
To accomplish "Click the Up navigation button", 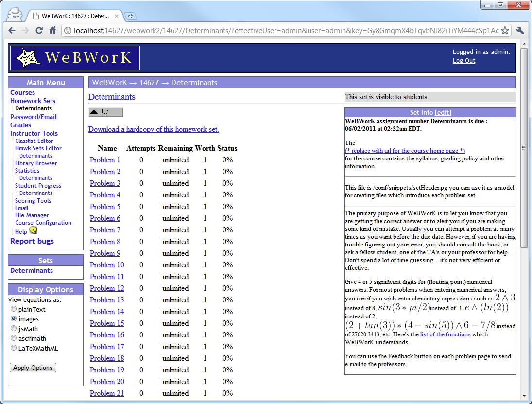I will click(x=105, y=112).
